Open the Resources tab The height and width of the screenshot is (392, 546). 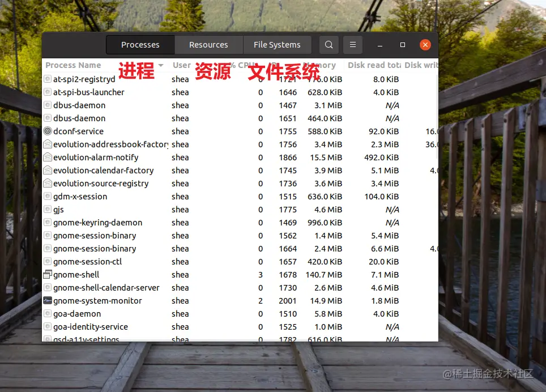pyautogui.click(x=208, y=45)
